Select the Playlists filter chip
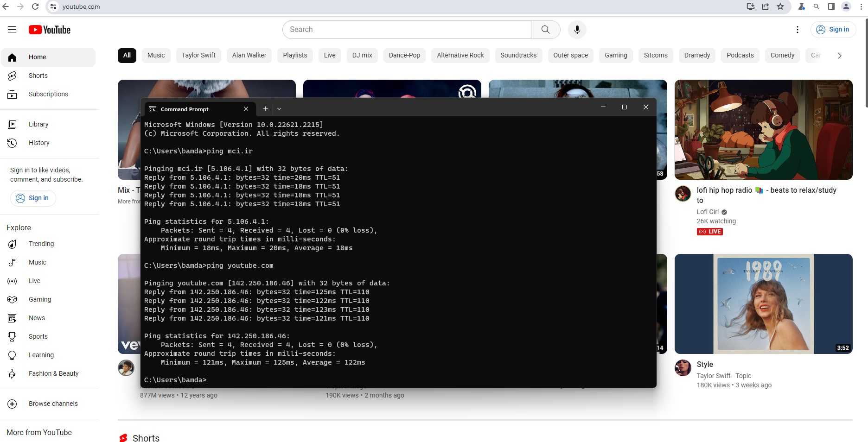The width and height of the screenshot is (868, 442). tap(295, 55)
